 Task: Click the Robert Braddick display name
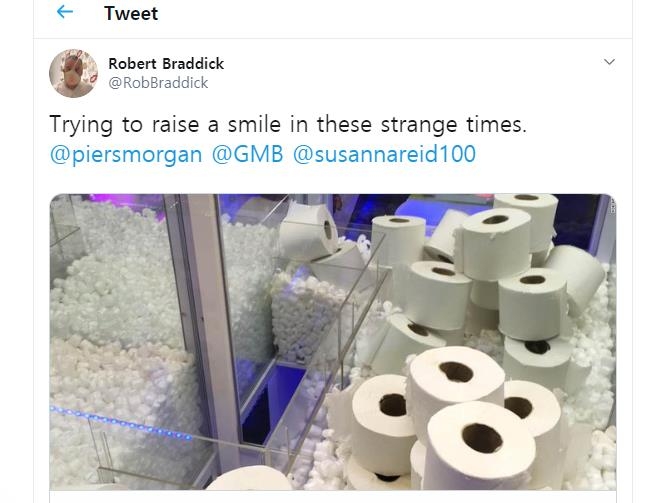click(x=166, y=63)
